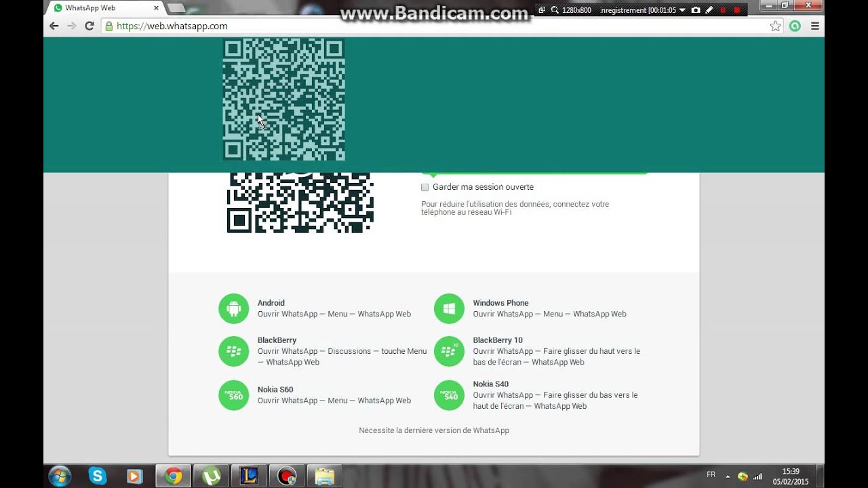Show hidden system tray icons

coord(728,476)
